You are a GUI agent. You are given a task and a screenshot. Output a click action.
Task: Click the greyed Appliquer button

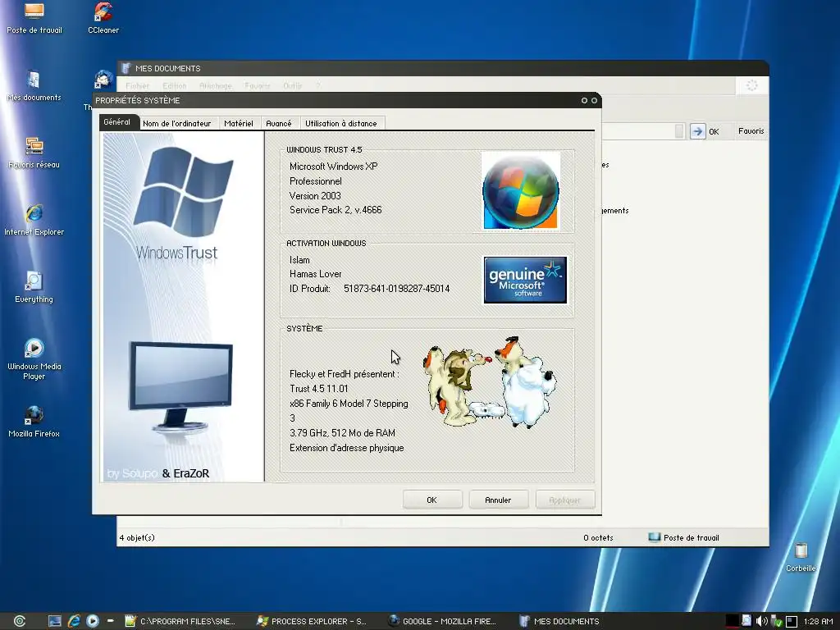tap(564, 500)
